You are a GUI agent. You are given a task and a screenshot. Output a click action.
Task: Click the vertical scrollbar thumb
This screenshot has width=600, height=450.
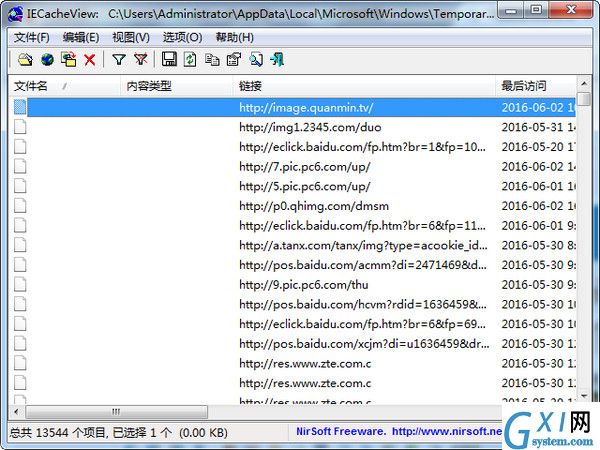(x=584, y=98)
